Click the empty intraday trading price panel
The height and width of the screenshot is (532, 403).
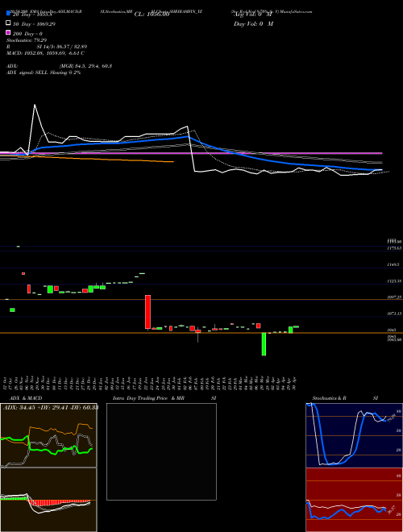tap(161, 451)
